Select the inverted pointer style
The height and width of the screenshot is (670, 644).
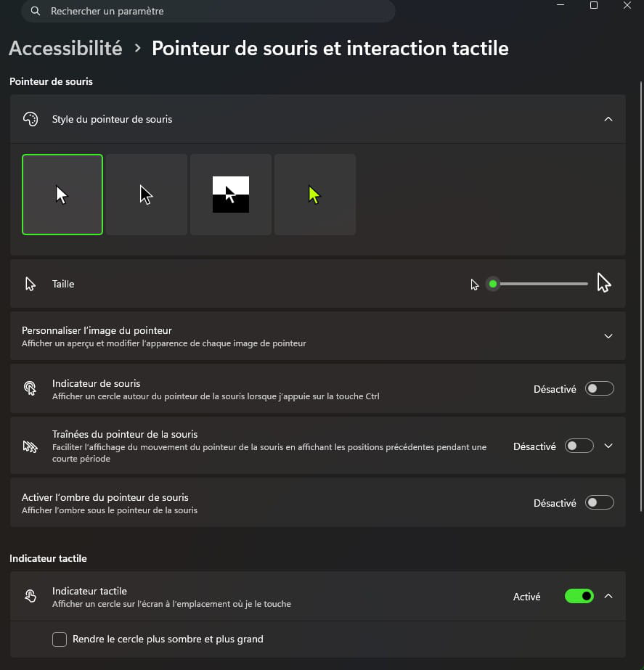[231, 195]
